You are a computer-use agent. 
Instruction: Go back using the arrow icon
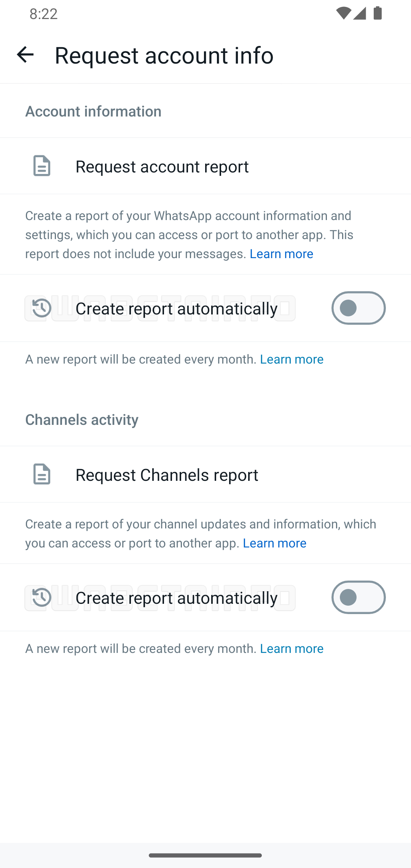click(x=25, y=54)
